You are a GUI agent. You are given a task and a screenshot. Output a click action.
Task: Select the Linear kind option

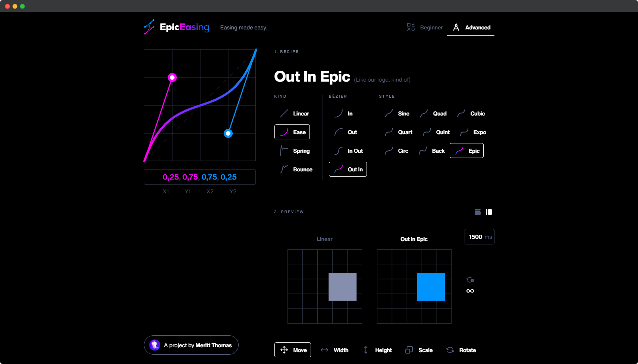coord(295,114)
